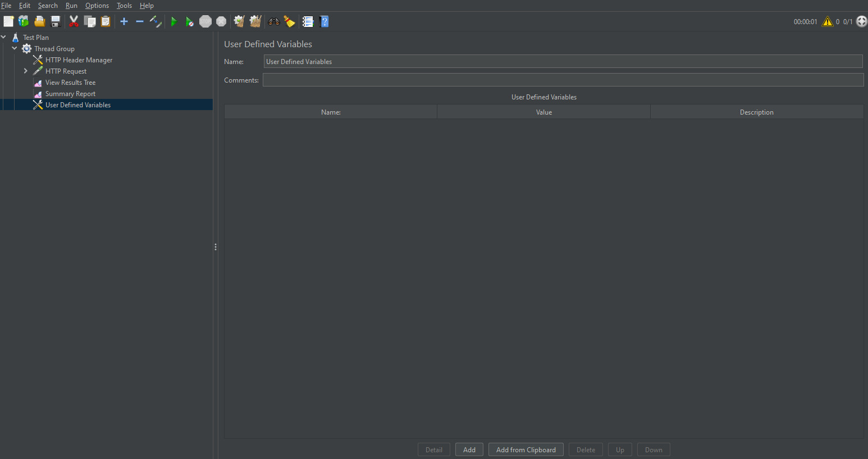Click the Value column header
The width and height of the screenshot is (868, 459).
point(544,112)
